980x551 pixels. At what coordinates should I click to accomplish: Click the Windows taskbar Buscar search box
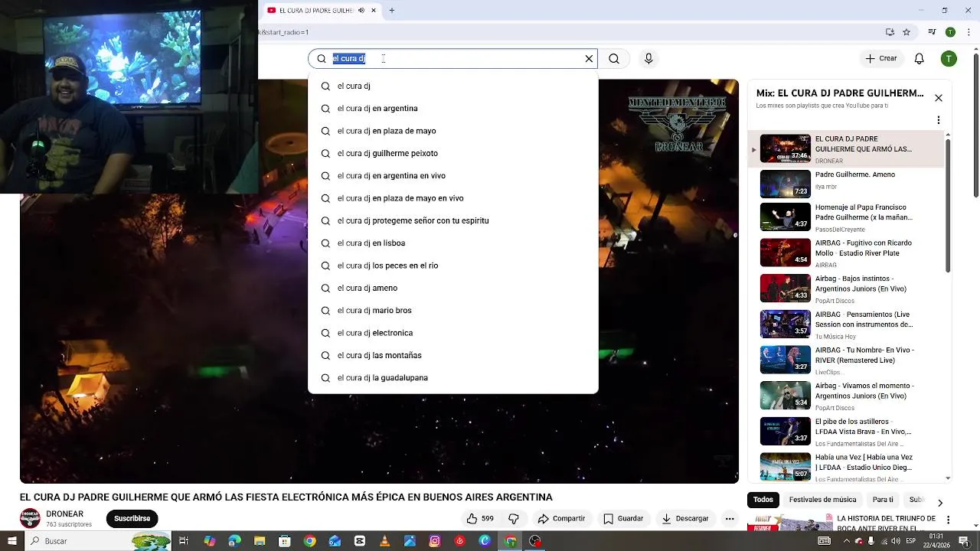point(98,541)
